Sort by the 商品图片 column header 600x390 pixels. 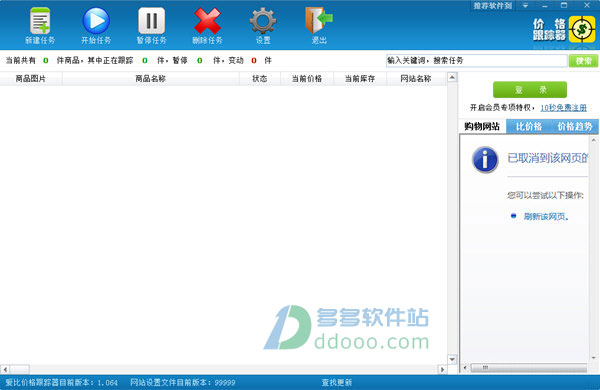(31, 78)
